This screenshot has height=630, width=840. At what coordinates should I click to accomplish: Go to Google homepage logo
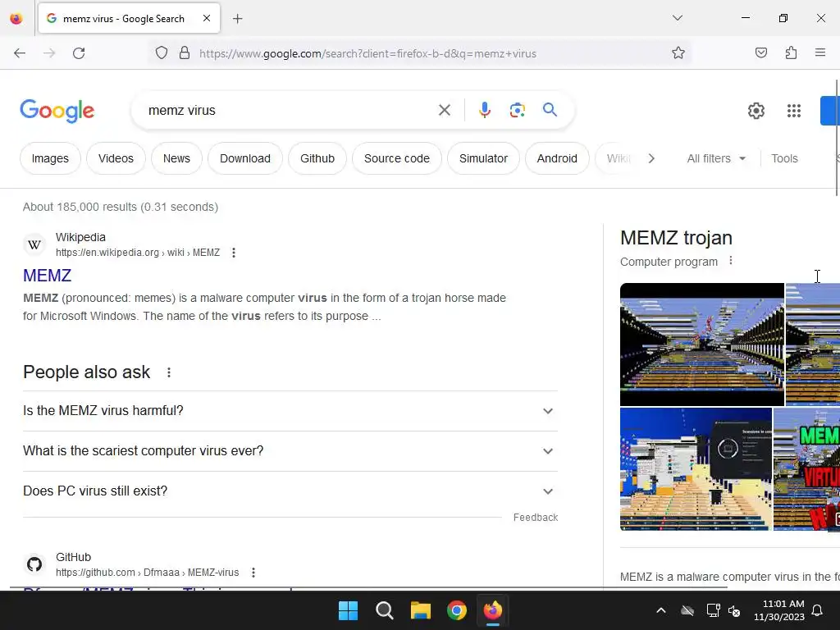tap(57, 111)
